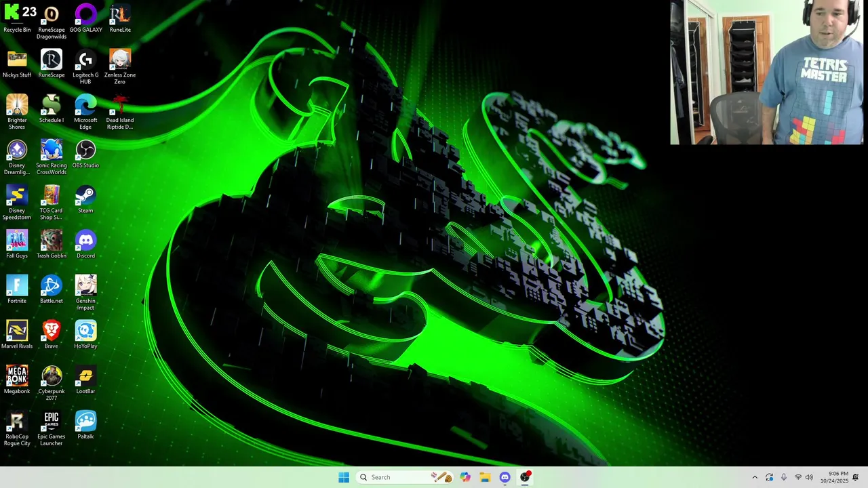Screen dimensions: 868x488
Task: Launch Disney Speedstorm shortcut
Action: pyautogui.click(x=17, y=203)
